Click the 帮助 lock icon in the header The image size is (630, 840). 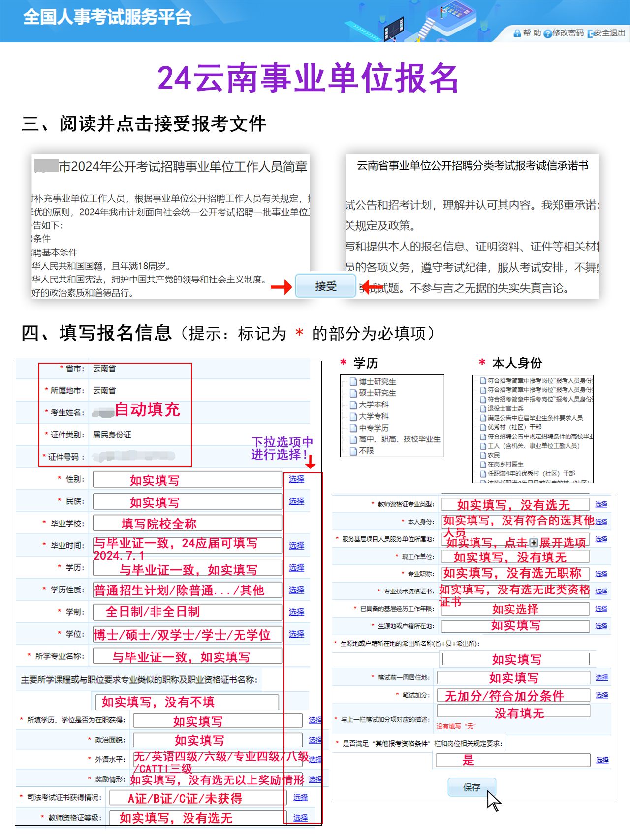click(517, 33)
